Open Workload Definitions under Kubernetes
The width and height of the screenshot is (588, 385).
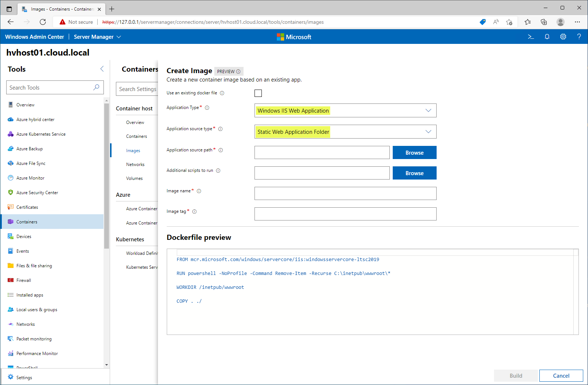142,253
